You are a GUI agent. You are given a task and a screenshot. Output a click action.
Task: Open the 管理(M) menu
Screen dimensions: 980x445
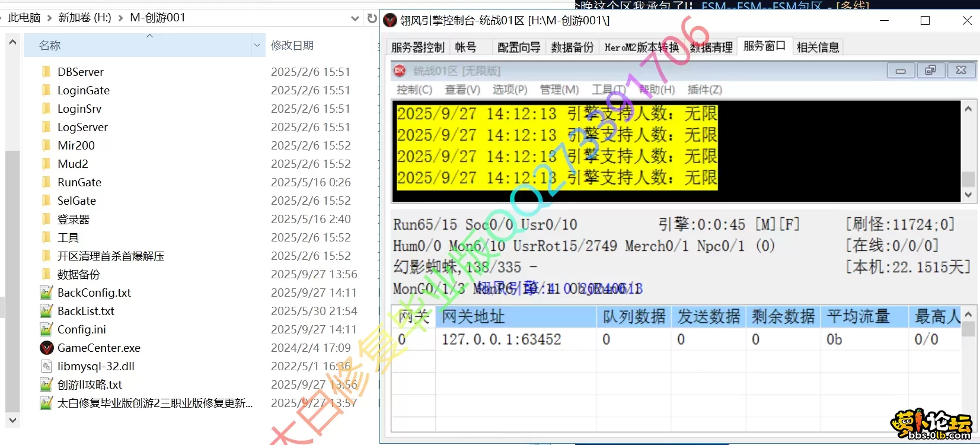(x=558, y=90)
